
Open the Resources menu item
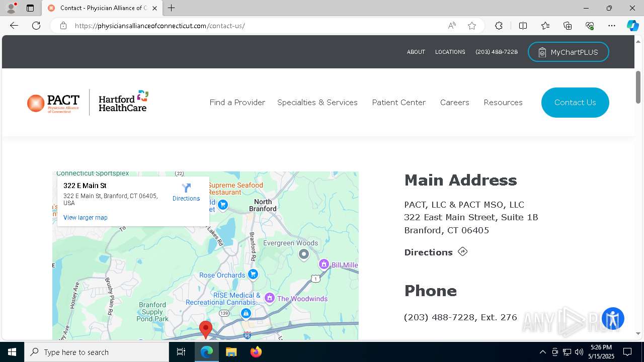(503, 103)
